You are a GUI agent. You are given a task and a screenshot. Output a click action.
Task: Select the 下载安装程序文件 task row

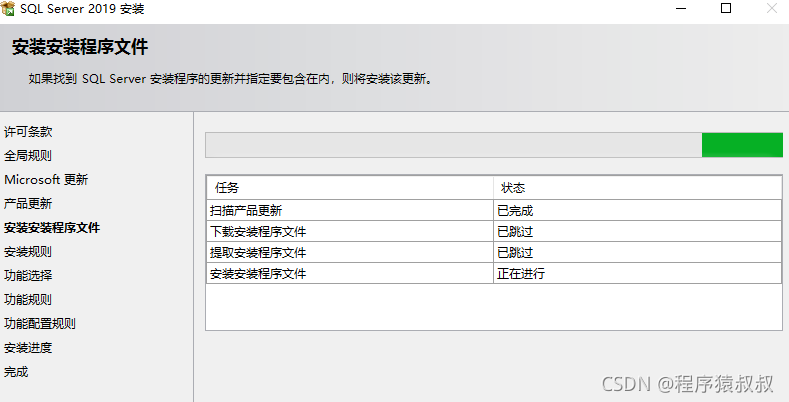(x=494, y=231)
